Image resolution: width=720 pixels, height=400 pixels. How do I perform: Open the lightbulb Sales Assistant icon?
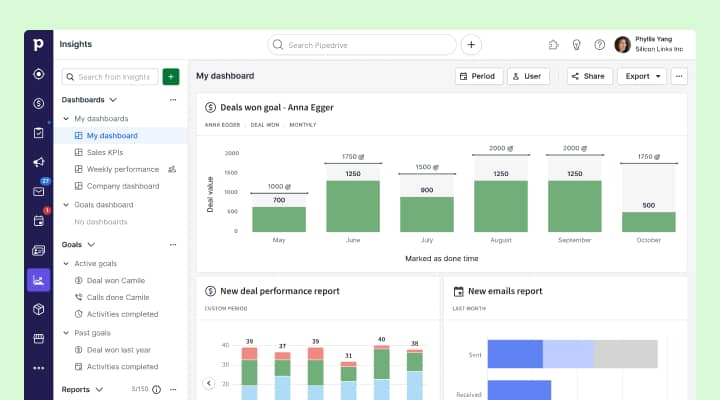(576, 45)
